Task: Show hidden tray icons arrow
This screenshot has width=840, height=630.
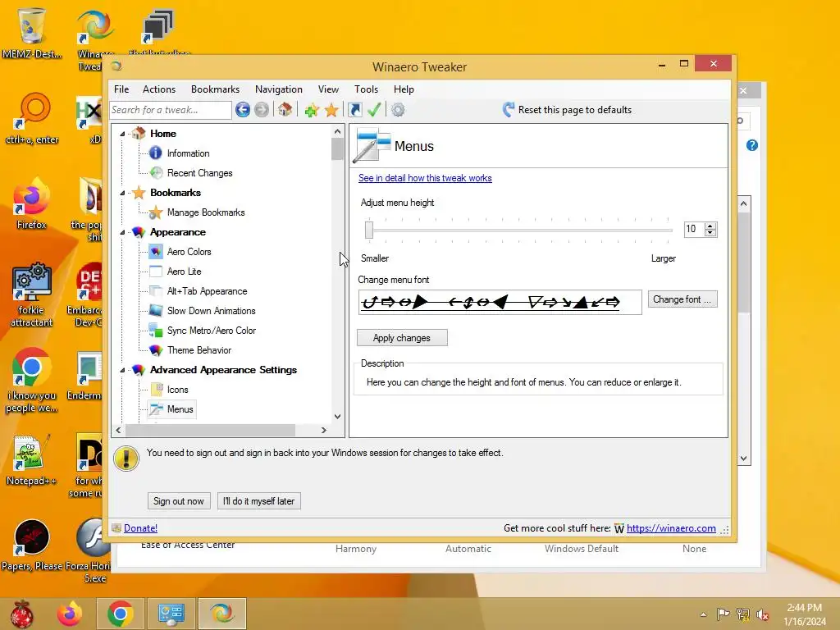Action: (x=703, y=614)
